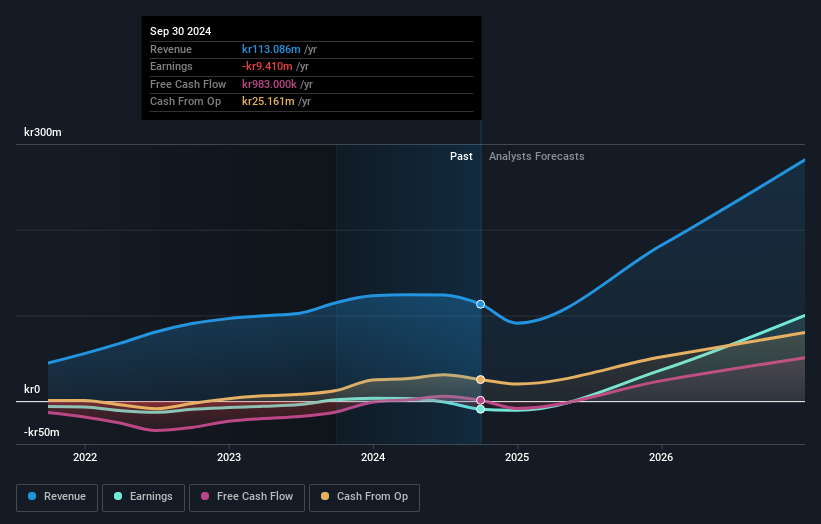
Task: Click the kr983.000k free cash flow value
Action: coord(269,84)
